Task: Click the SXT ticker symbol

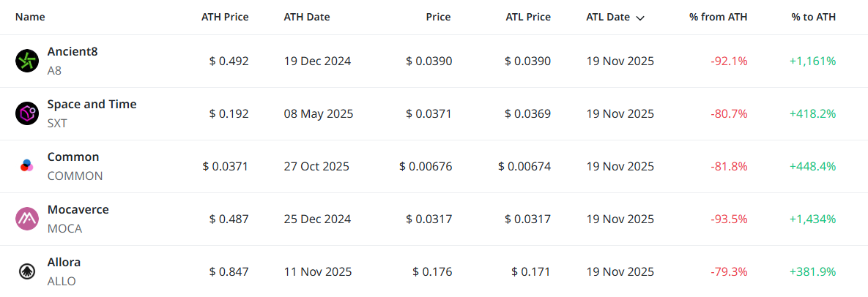Action: [57, 123]
